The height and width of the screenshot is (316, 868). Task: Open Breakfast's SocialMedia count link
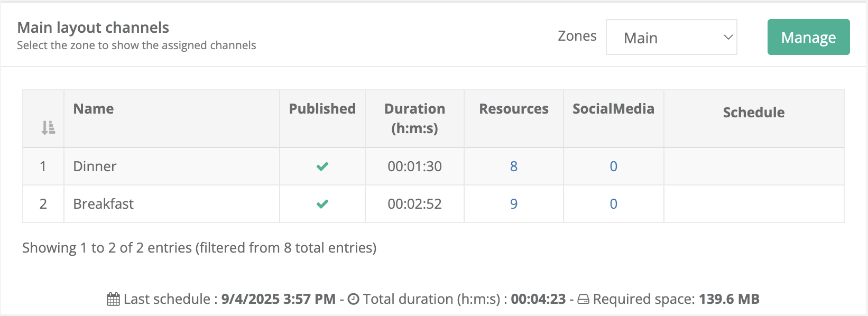613,204
